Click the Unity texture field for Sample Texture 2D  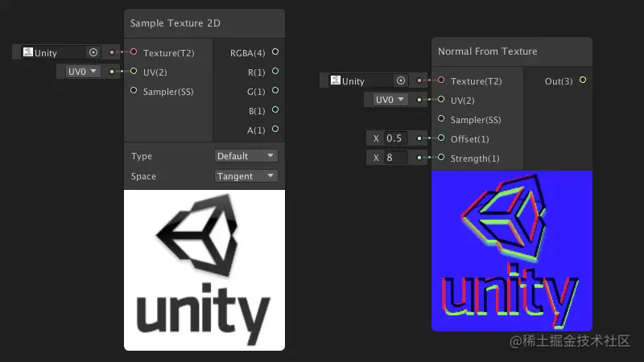pos(60,52)
